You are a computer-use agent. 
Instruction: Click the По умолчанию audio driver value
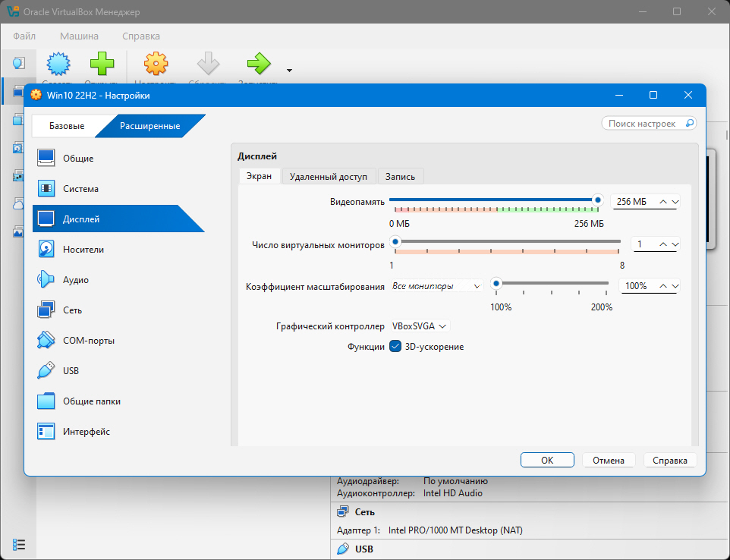click(455, 481)
